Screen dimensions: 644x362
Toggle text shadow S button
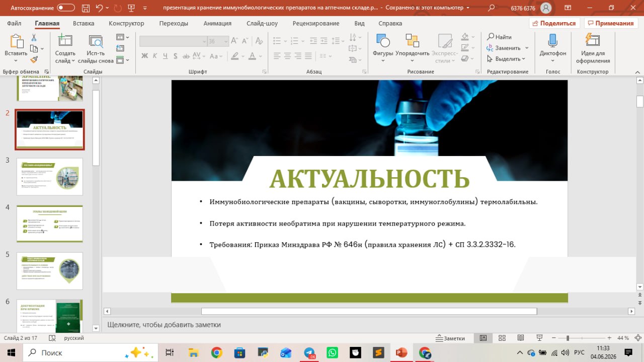176,56
